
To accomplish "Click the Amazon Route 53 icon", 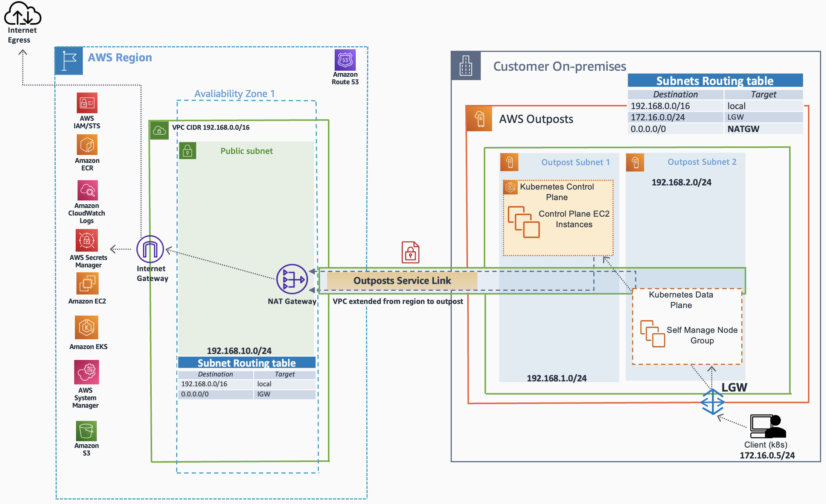I will tap(345, 60).
